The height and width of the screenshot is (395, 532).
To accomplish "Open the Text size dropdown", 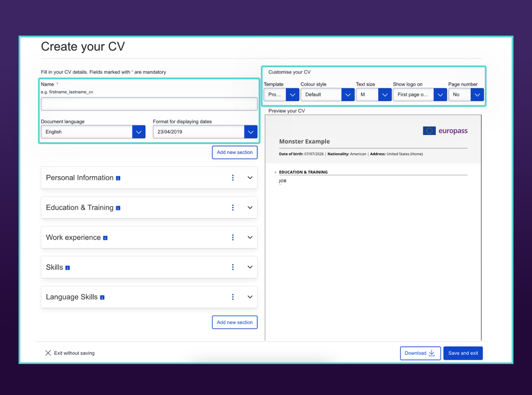I will (374, 94).
